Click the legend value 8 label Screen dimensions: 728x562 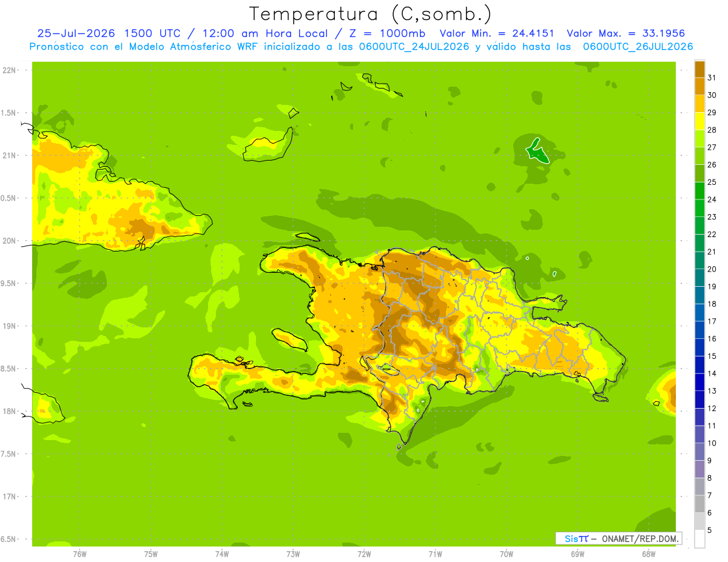click(710, 478)
